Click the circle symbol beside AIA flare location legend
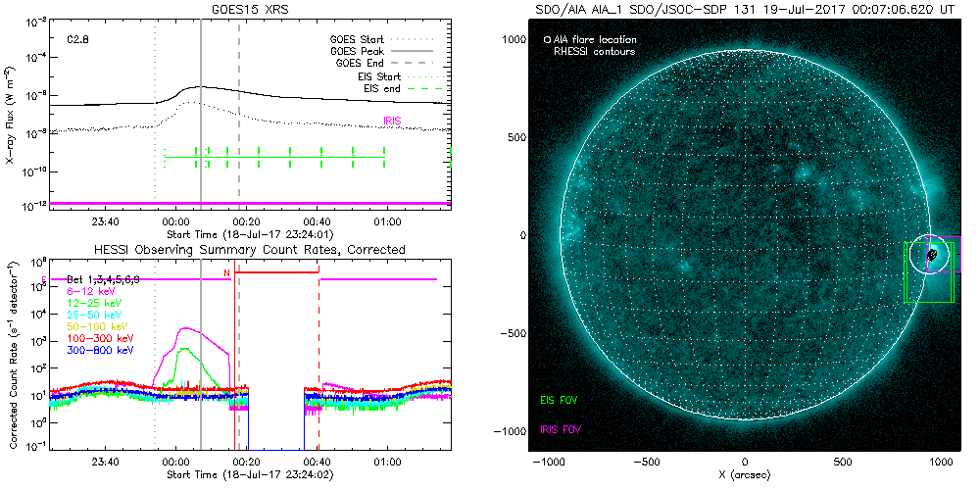 point(547,40)
